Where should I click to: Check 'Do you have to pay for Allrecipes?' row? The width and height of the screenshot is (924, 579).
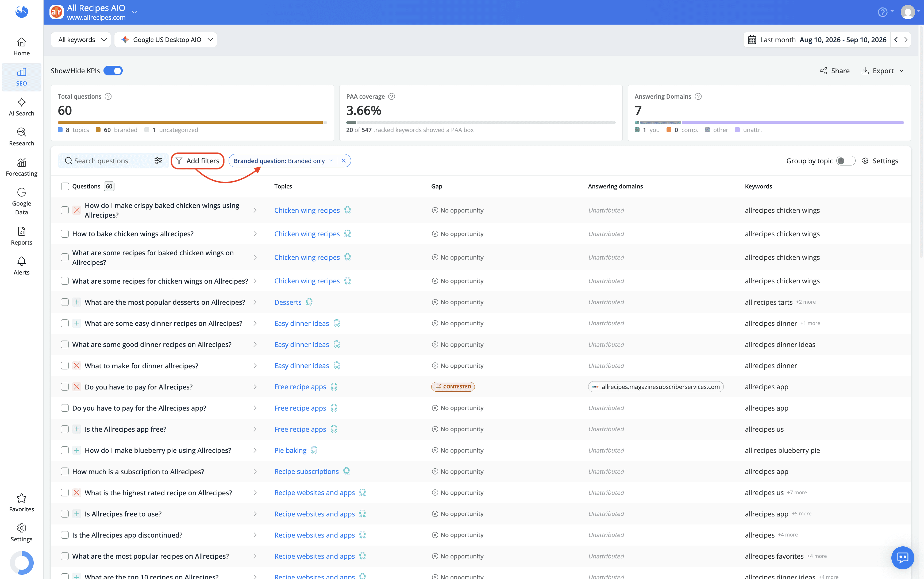tap(65, 387)
